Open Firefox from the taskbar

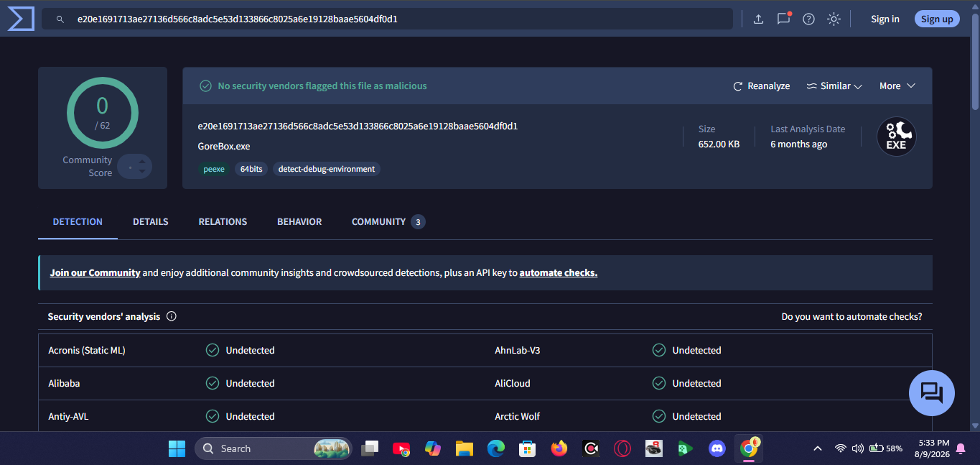[x=559, y=448]
